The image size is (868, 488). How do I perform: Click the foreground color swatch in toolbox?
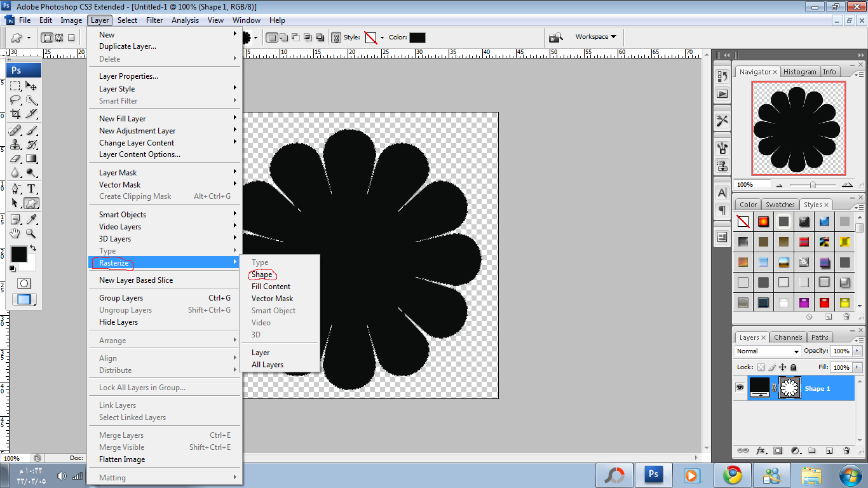(18, 254)
